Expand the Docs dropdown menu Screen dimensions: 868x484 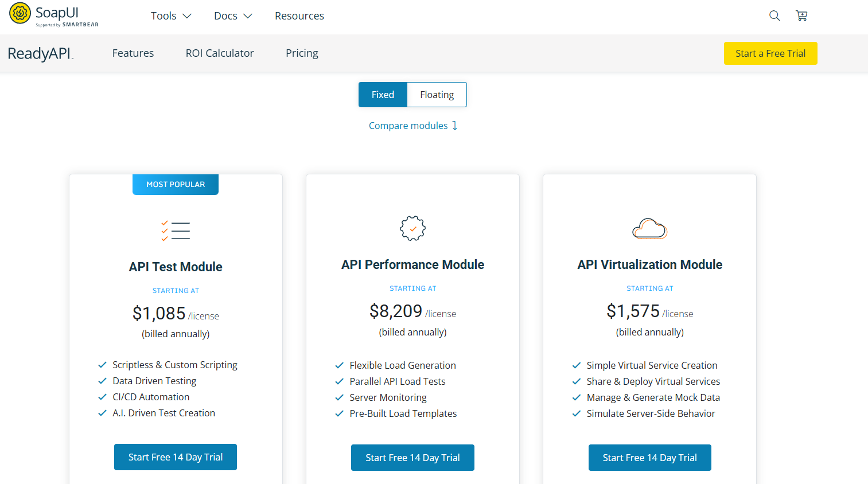tap(233, 16)
